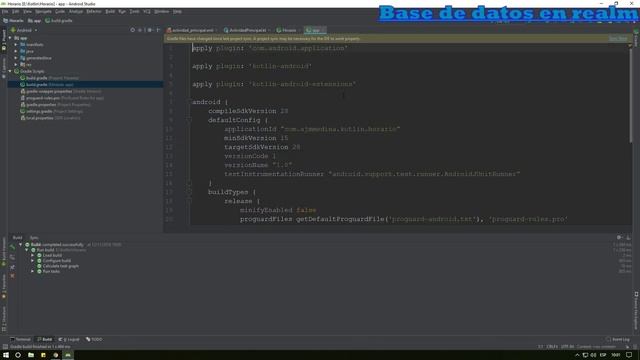Click the Android Studio taskbar icon
The height and width of the screenshot is (360, 640).
click(x=68, y=355)
